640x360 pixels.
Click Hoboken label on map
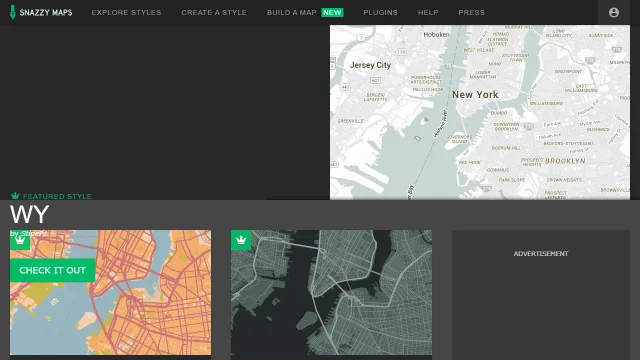[436, 35]
